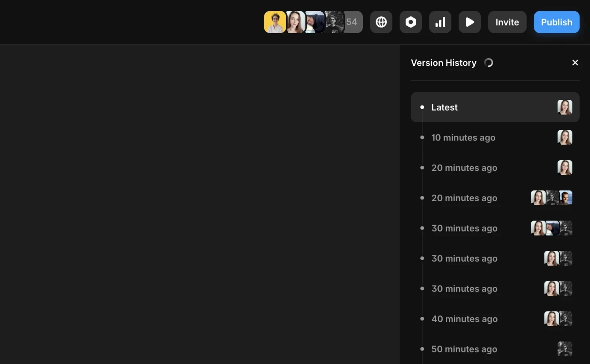Viewport: 590px width, 364px height.
Task: Click the Version History heading
Action: (444, 63)
